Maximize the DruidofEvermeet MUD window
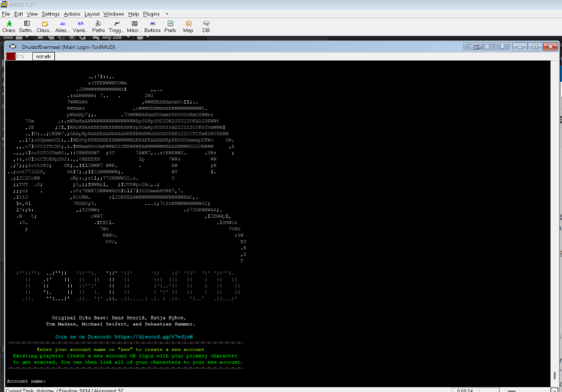Image resolution: width=562 pixels, height=392 pixels. click(535, 47)
